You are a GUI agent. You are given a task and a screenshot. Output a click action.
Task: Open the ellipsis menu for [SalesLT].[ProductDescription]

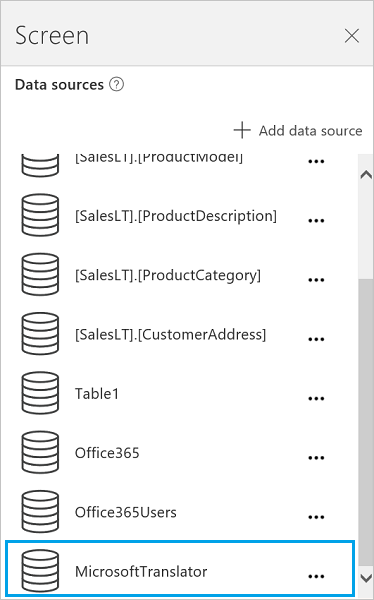click(x=316, y=221)
